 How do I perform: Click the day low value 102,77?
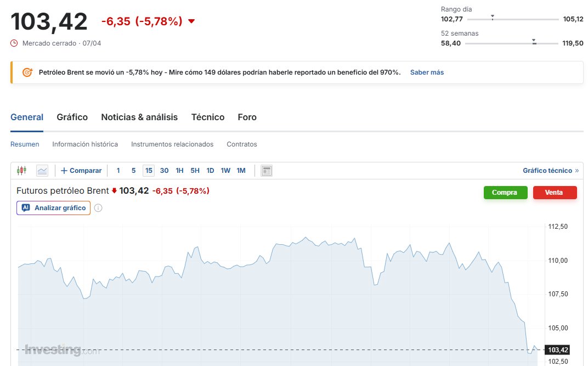[x=452, y=19]
